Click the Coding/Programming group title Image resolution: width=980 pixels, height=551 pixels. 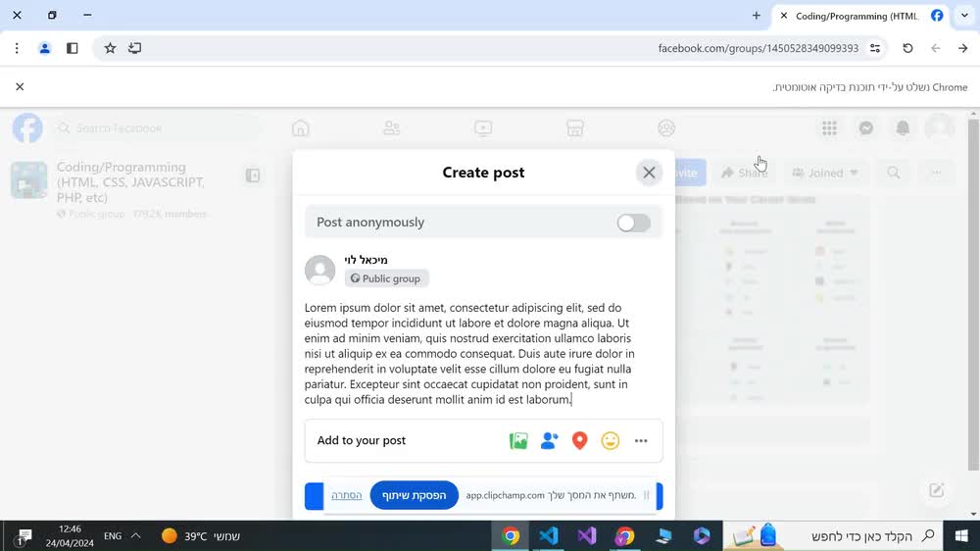coord(130,182)
